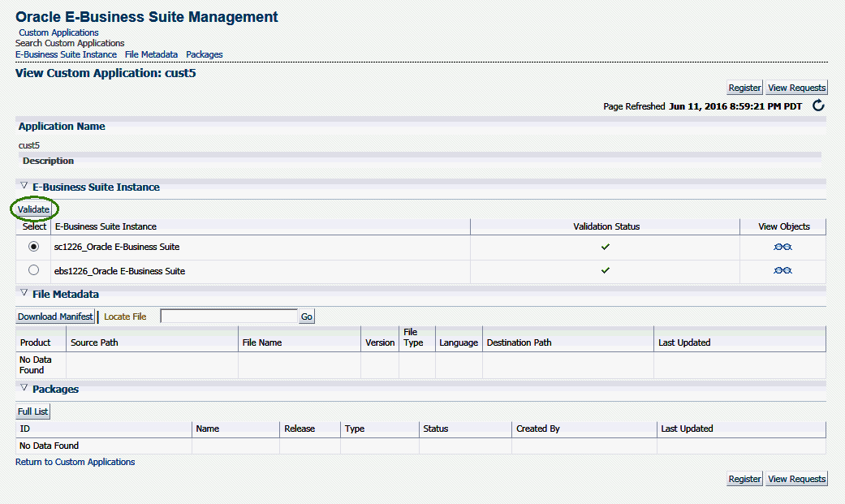
Task: Click the page refresh icon
Action: (x=818, y=106)
